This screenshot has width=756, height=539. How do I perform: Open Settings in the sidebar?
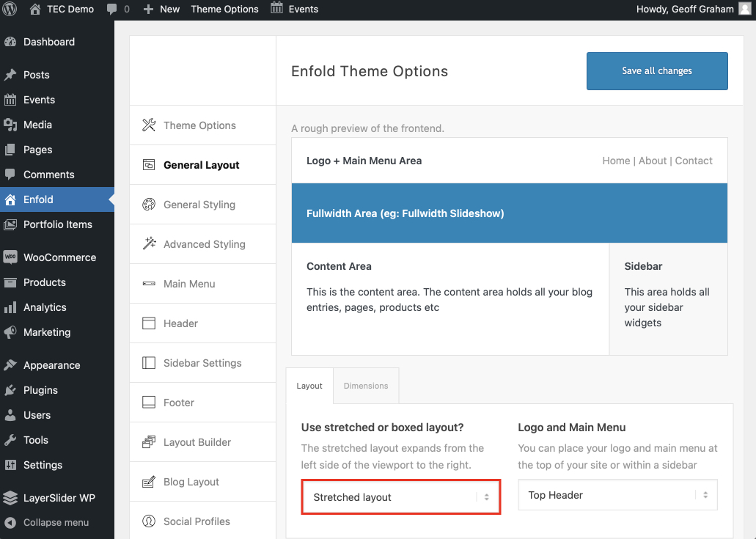[57, 465]
